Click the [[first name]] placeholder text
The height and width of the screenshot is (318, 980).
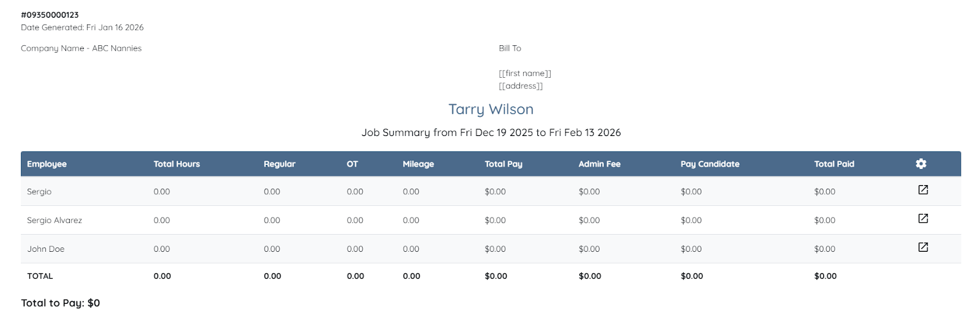point(525,74)
